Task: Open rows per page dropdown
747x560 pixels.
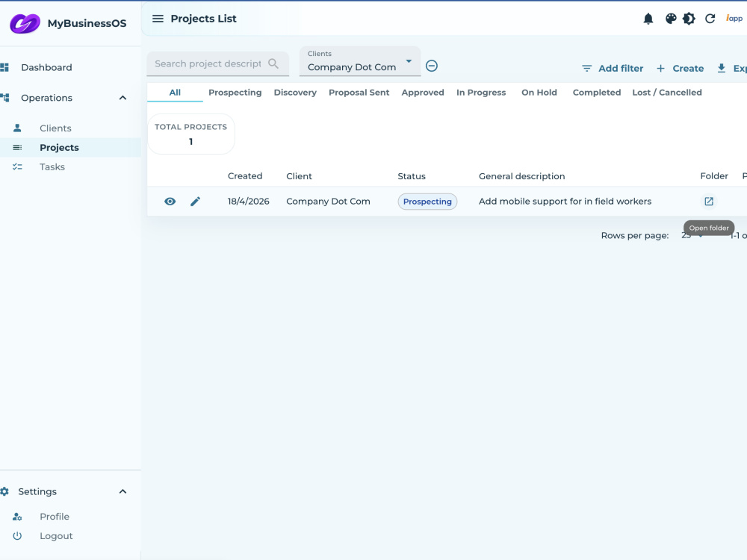Action: (692, 235)
